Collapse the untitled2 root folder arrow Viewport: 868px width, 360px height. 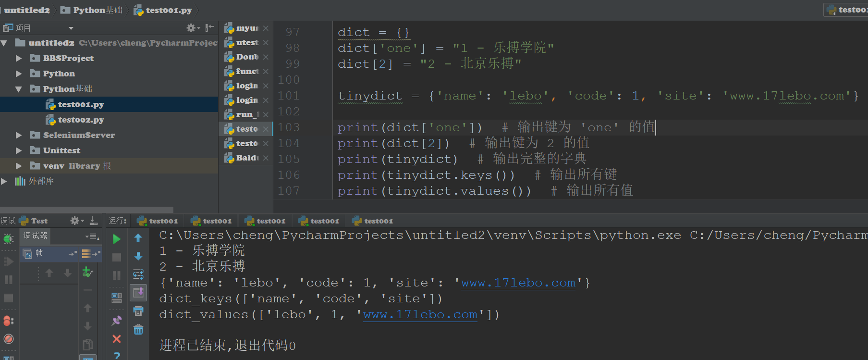pos(4,43)
